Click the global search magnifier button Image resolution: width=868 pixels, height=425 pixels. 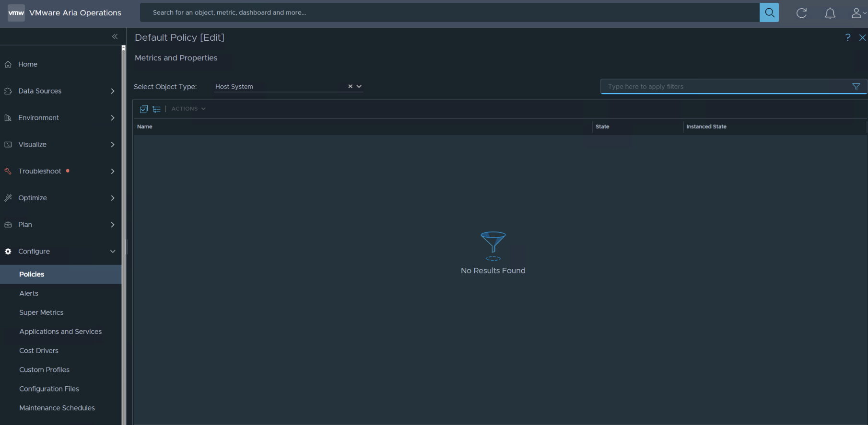pyautogui.click(x=769, y=12)
